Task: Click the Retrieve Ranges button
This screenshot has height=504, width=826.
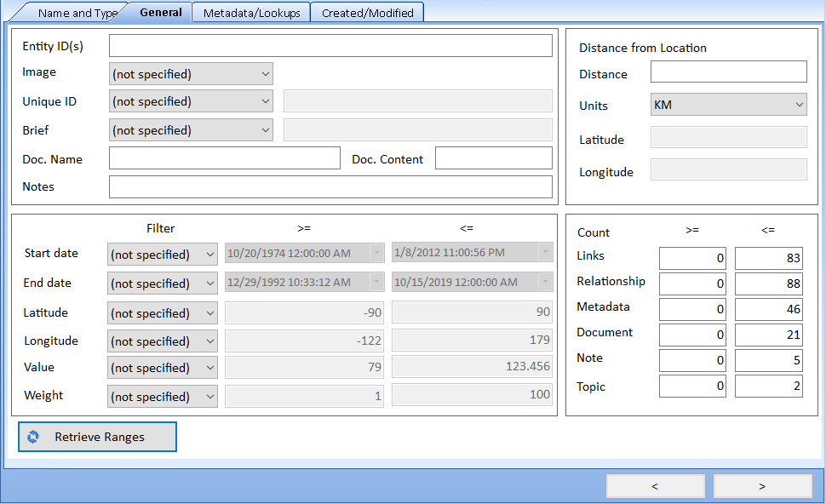Action: click(97, 437)
